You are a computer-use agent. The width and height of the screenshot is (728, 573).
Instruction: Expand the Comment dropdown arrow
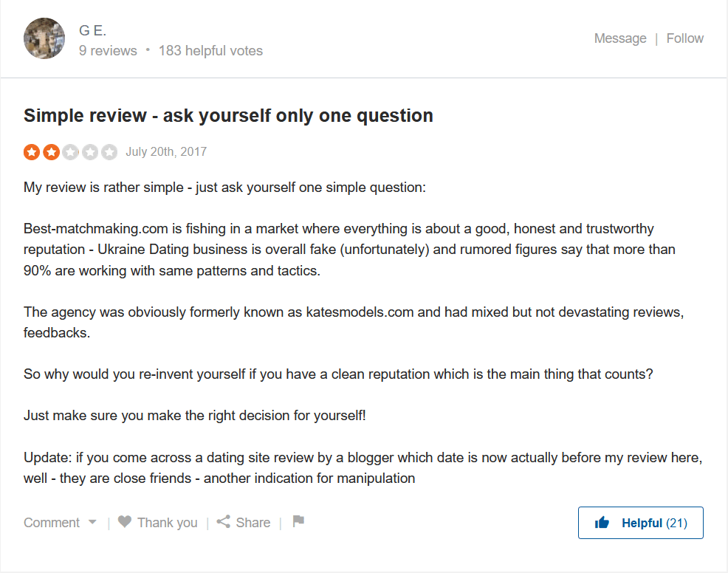[92, 522]
